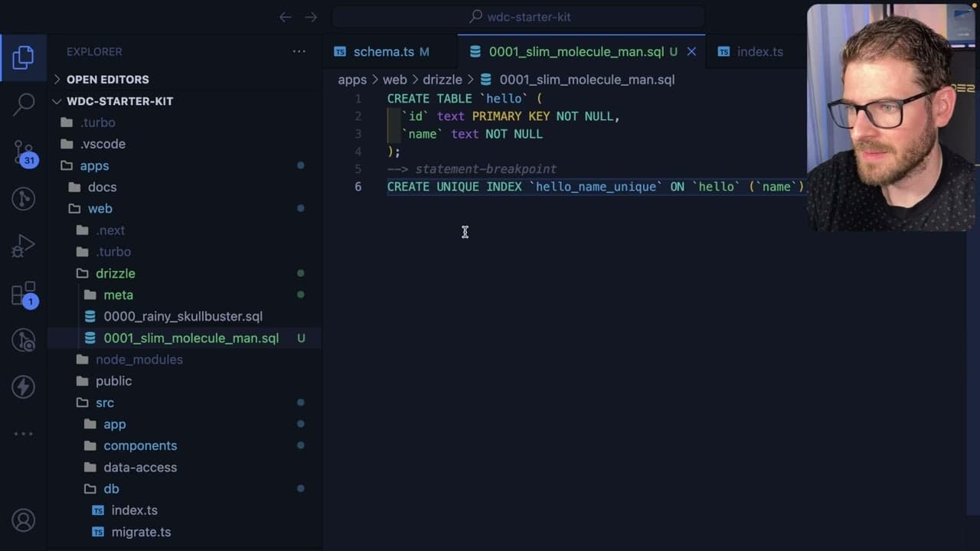Open migrate.ts in the db folder
The image size is (980, 551).
coord(141,532)
